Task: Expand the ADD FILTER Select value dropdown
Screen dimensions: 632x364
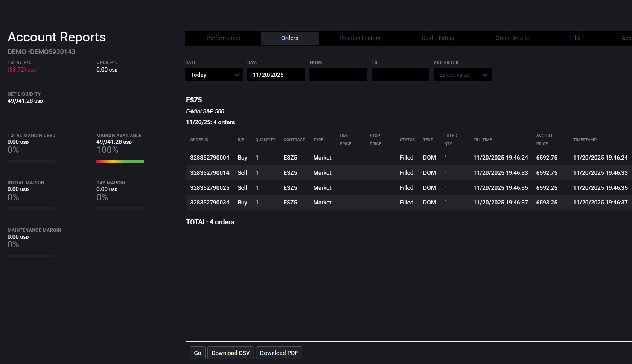Action: tap(462, 75)
